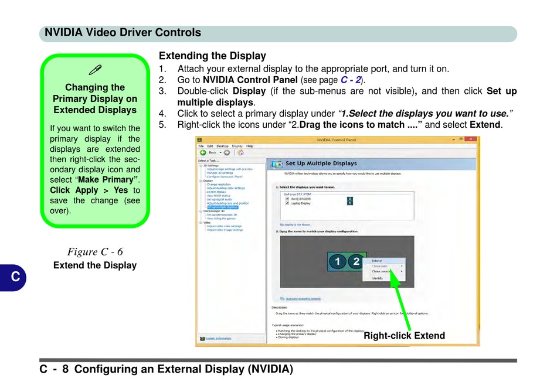Collapse the Display tree node
The width and height of the screenshot is (557, 392).
(x=201, y=180)
